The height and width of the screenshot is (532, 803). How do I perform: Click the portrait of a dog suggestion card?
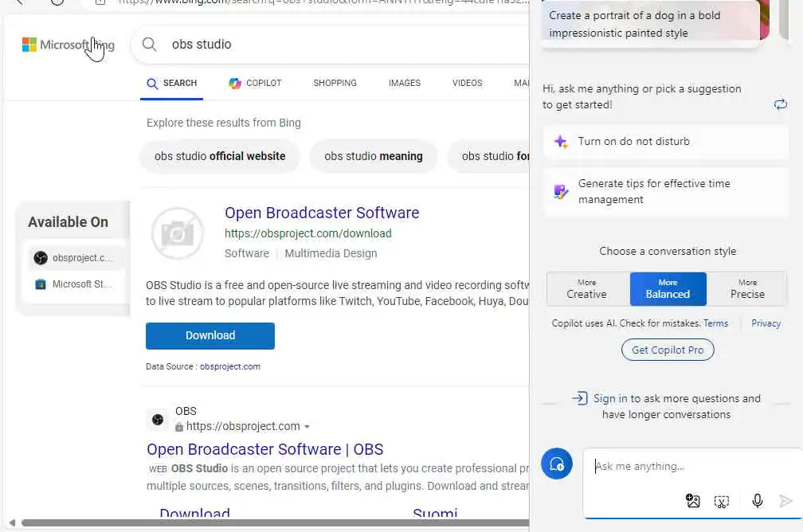pyautogui.click(x=650, y=24)
